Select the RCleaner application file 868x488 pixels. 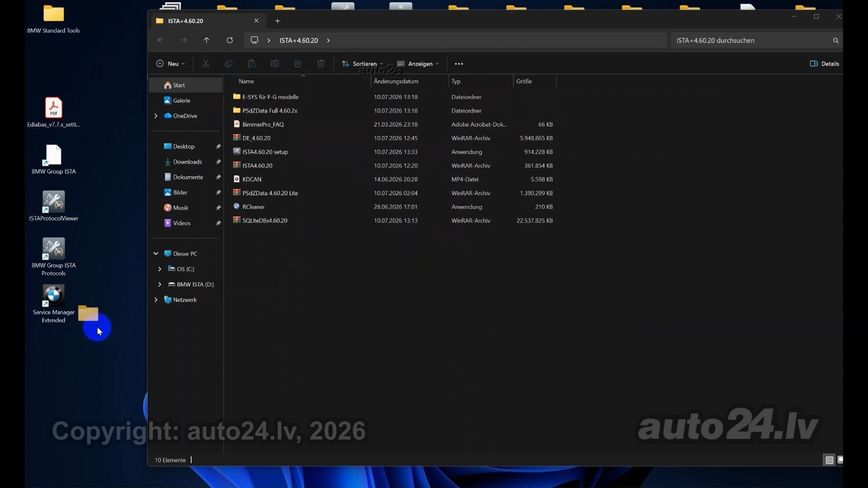click(x=253, y=207)
